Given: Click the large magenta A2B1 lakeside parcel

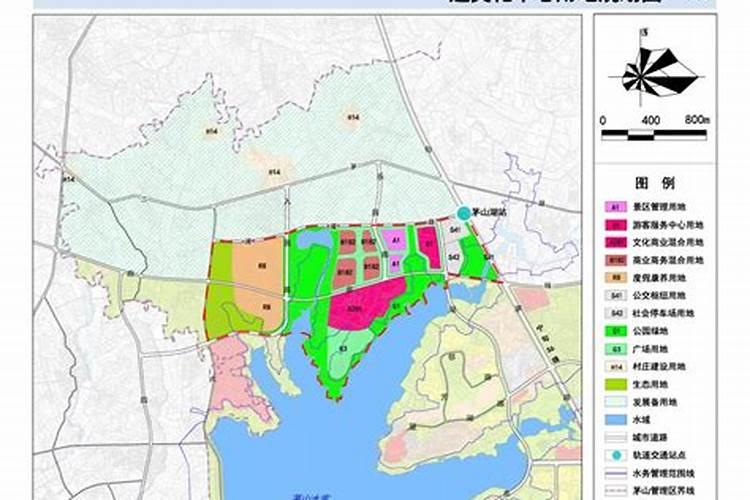Looking at the screenshot, I should tap(366, 304).
